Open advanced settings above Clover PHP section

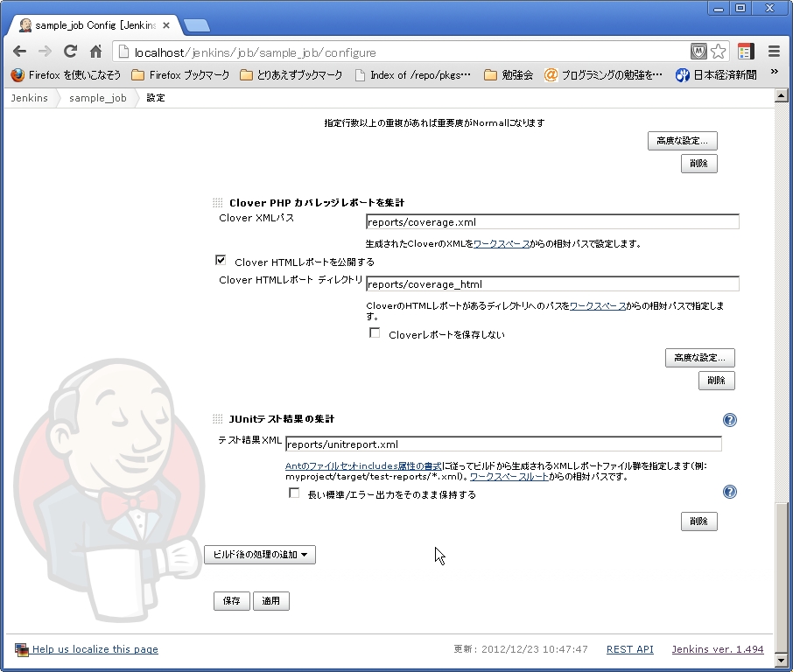(682, 141)
